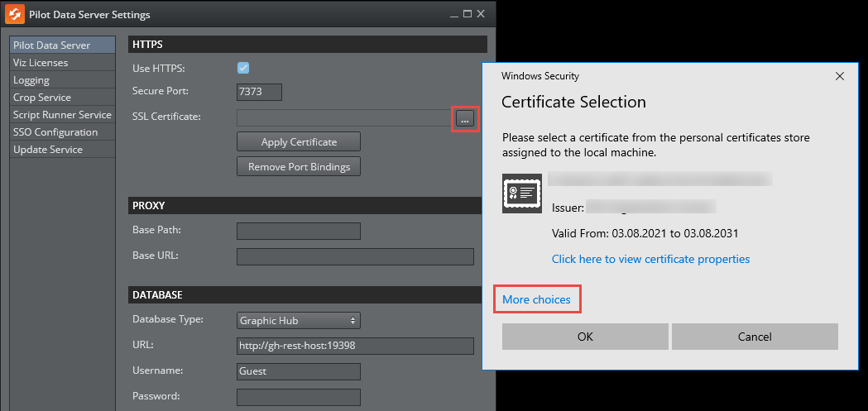
Task: Close the Windows Security dialog
Action: (x=840, y=76)
